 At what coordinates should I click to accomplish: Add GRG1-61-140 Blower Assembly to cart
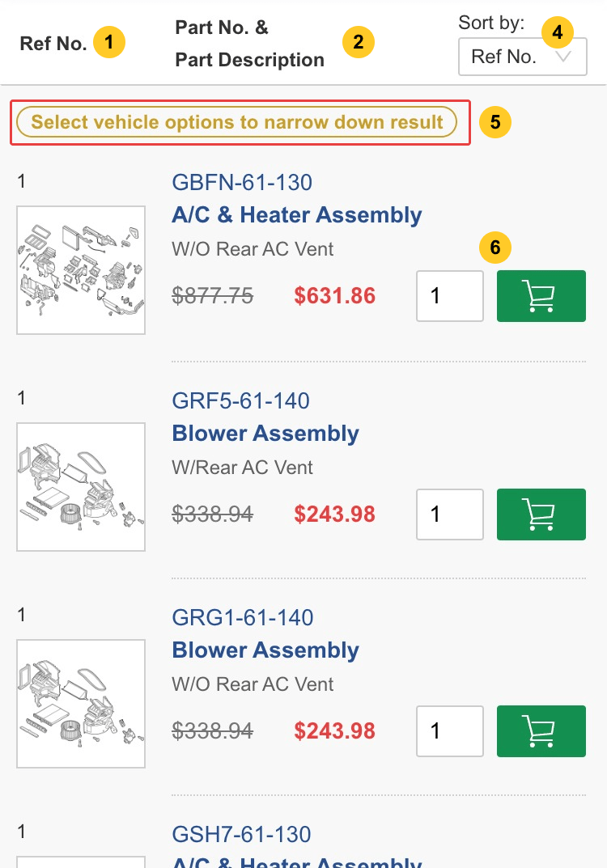click(541, 730)
